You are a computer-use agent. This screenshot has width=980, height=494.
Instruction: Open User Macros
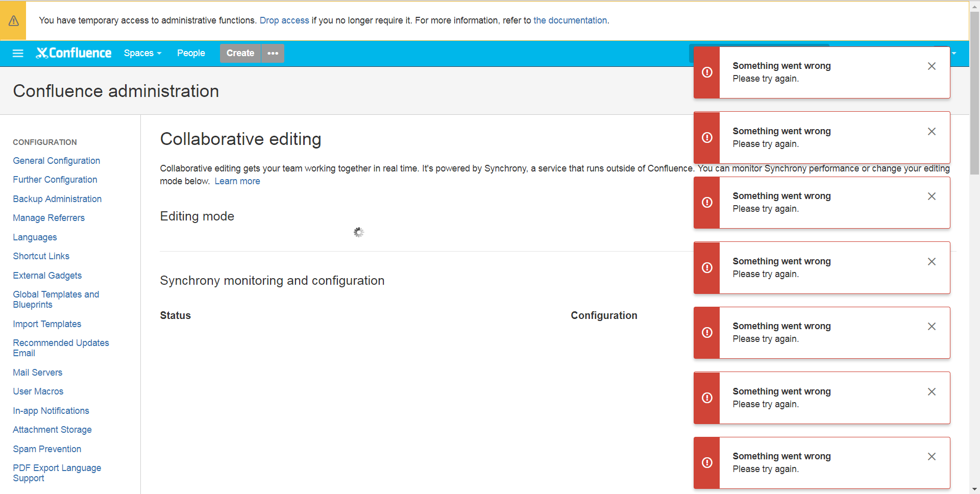click(x=38, y=391)
